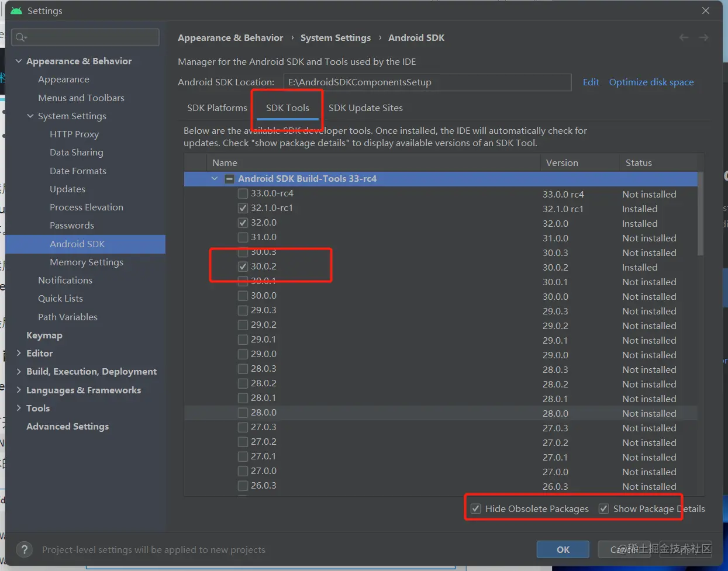Screen dimensions: 728x571
Task: Switch to SDK Platforms tab
Action: coord(217,108)
